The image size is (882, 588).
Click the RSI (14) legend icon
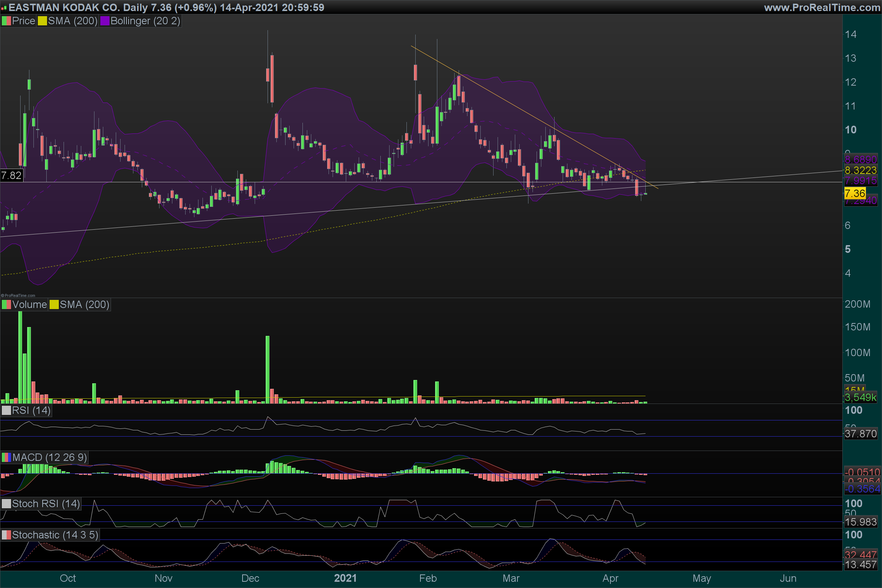6,410
